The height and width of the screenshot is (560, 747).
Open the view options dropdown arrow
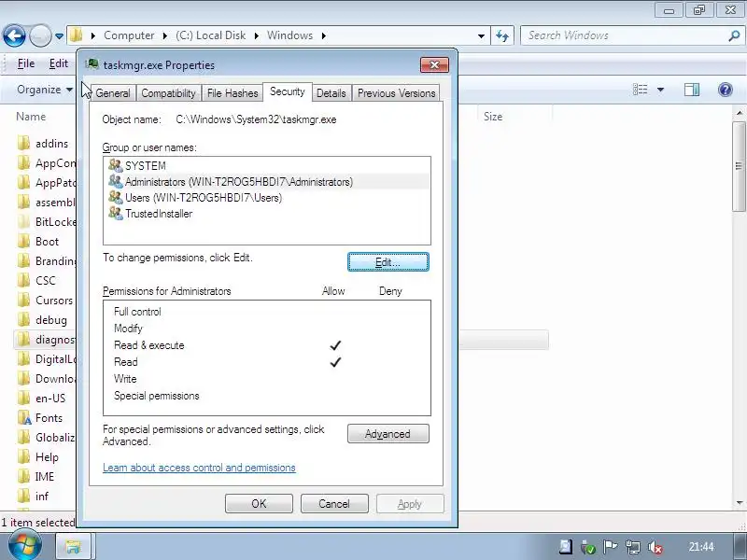coord(660,90)
